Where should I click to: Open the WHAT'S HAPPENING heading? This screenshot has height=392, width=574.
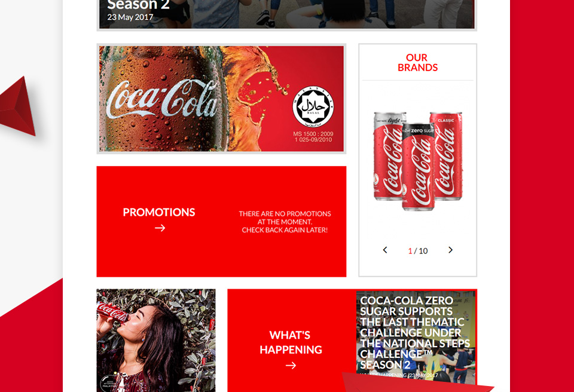coord(291,342)
